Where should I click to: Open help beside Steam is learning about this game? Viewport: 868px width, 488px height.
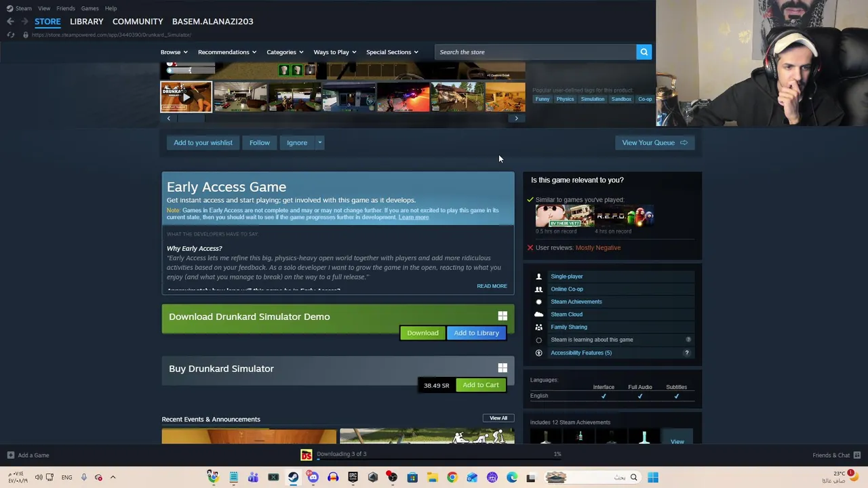pos(688,340)
